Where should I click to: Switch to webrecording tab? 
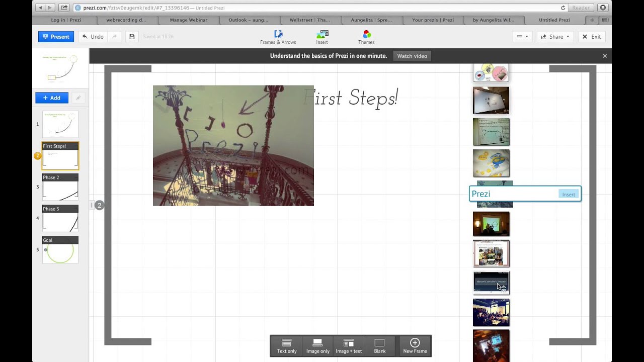(x=127, y=20)
